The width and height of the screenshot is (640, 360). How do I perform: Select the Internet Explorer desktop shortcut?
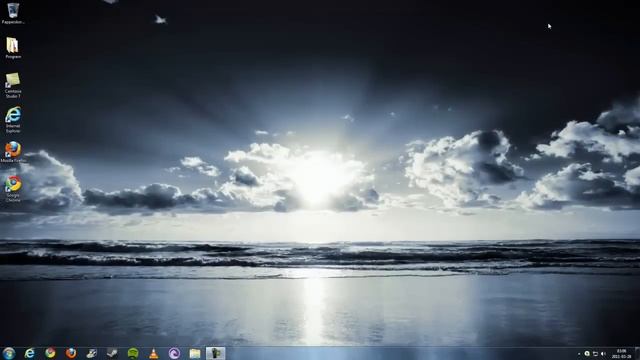point(13,120)
